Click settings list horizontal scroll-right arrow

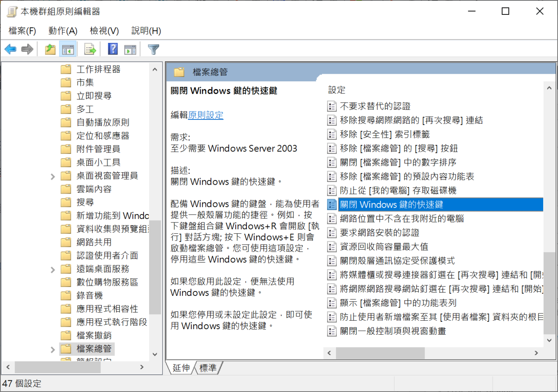point(536,353)
